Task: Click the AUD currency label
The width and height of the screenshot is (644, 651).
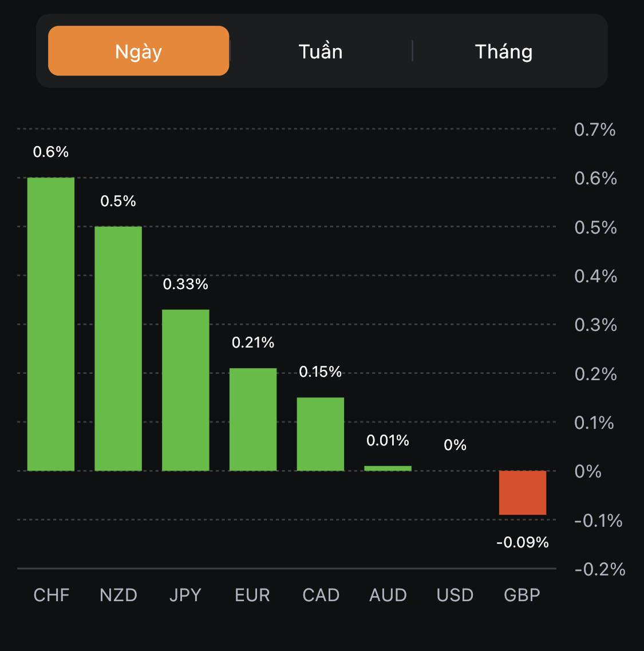Action: pos(388,595)
